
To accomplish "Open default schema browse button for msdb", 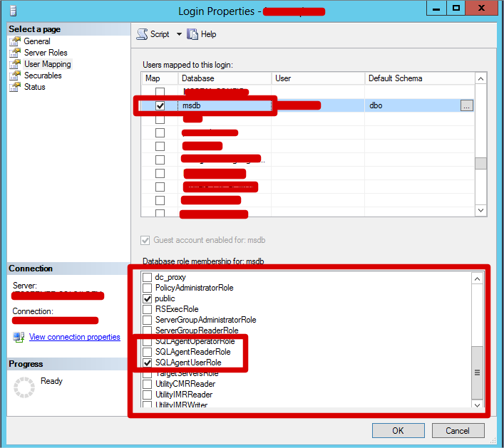I will point(466,105).
